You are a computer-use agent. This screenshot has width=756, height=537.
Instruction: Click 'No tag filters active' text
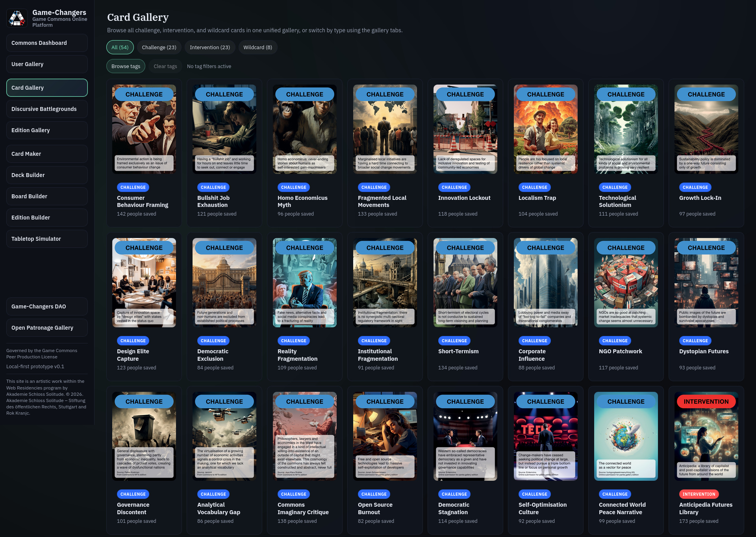click(209, 66)
